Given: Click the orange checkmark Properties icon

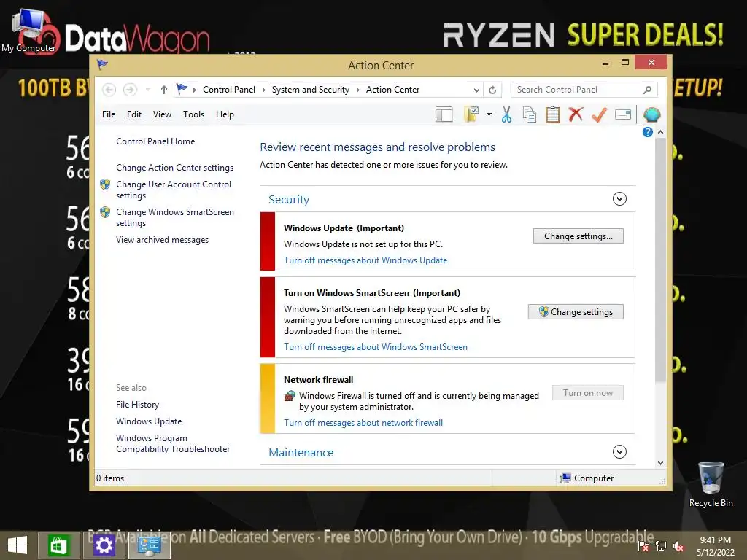Looking at the screenshot, I should click(599, 114).
